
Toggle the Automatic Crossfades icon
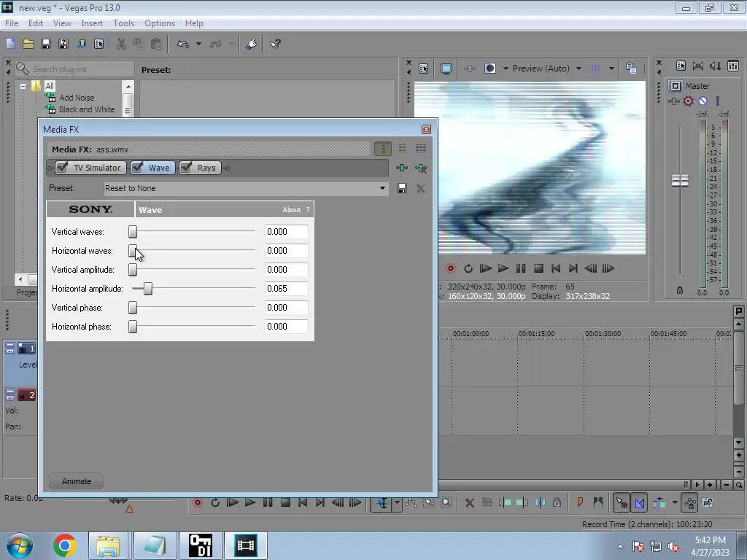click(640, 502)
